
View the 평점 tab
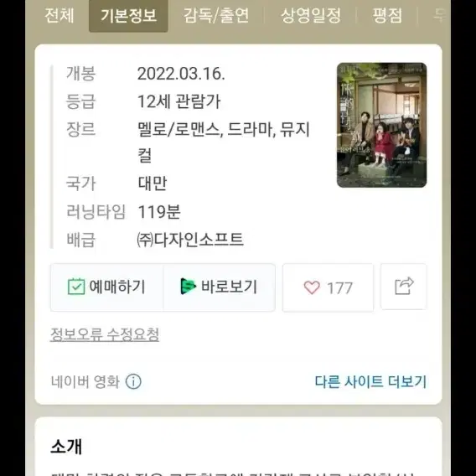tap(387, 15)
